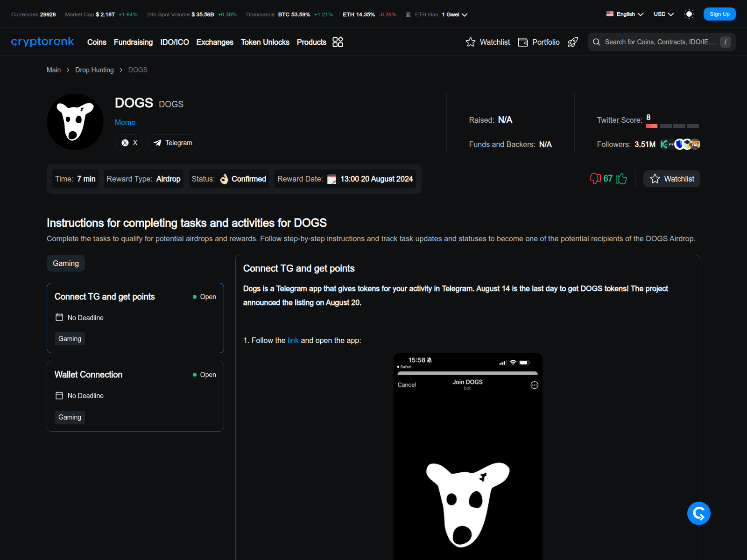Click the Sign Up button
Image resolution: width=747 pixels, height=560 pixels.
pos(719,14)
